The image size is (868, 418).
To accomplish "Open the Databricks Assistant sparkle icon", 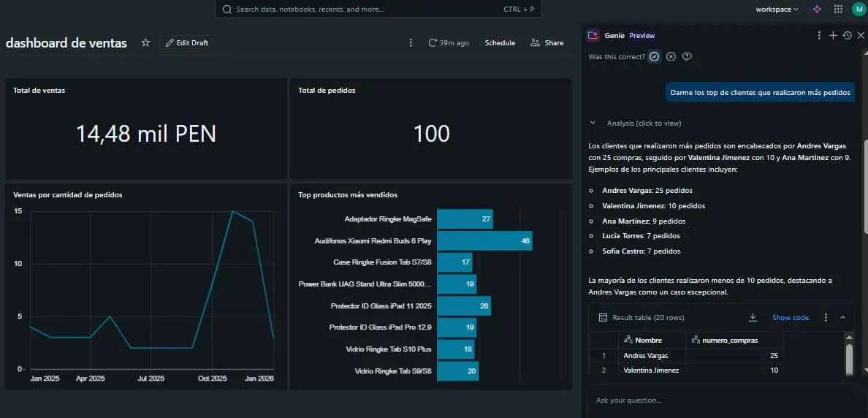I will [x=817, y=9].
